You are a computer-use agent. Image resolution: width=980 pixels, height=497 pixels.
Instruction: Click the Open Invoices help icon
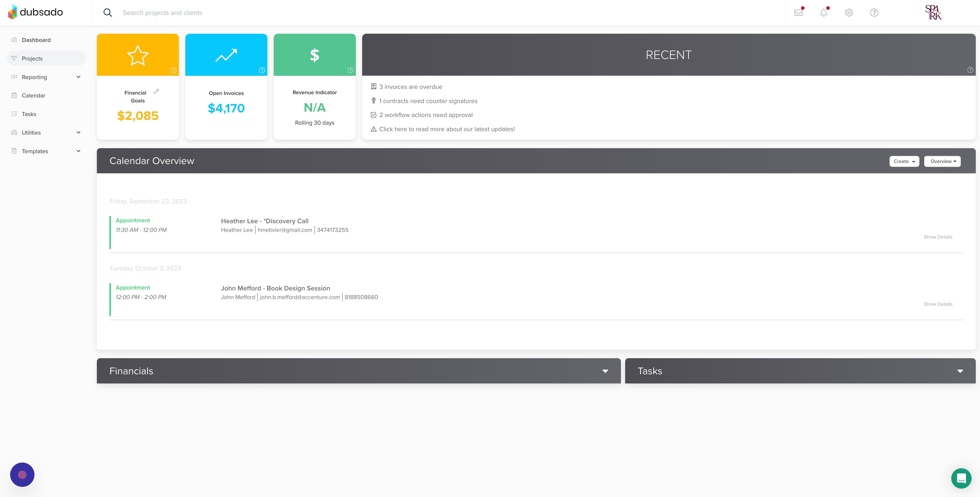coord(262,70)
